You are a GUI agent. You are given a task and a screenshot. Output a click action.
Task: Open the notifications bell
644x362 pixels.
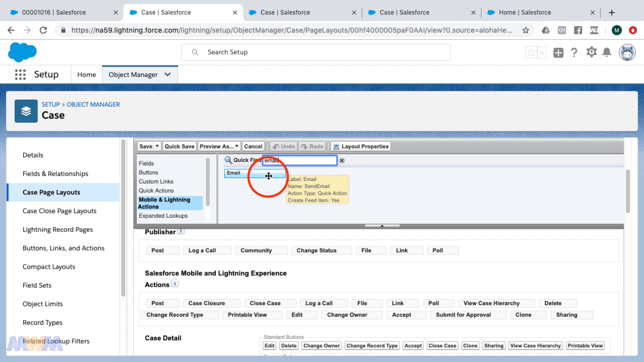click(607, 52)
